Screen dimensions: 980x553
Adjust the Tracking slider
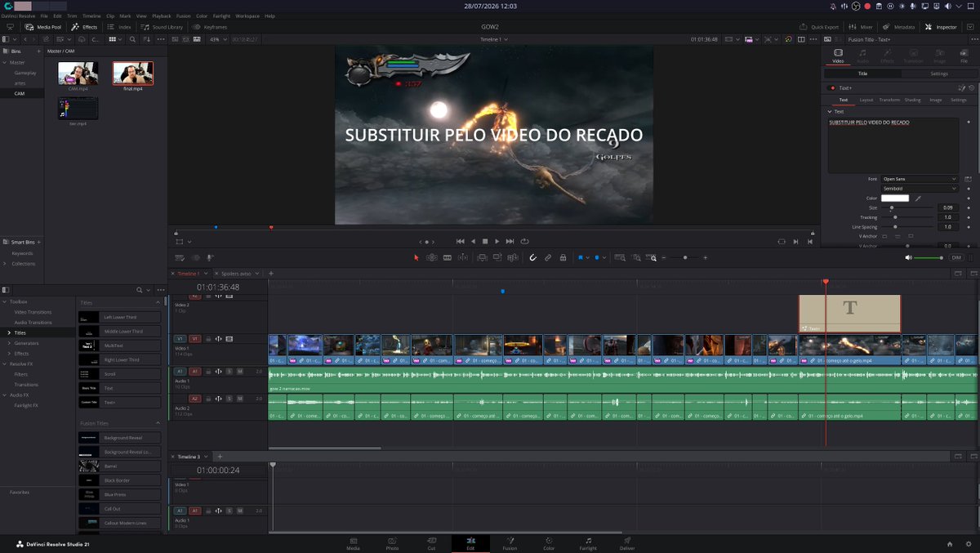[907, 217]
